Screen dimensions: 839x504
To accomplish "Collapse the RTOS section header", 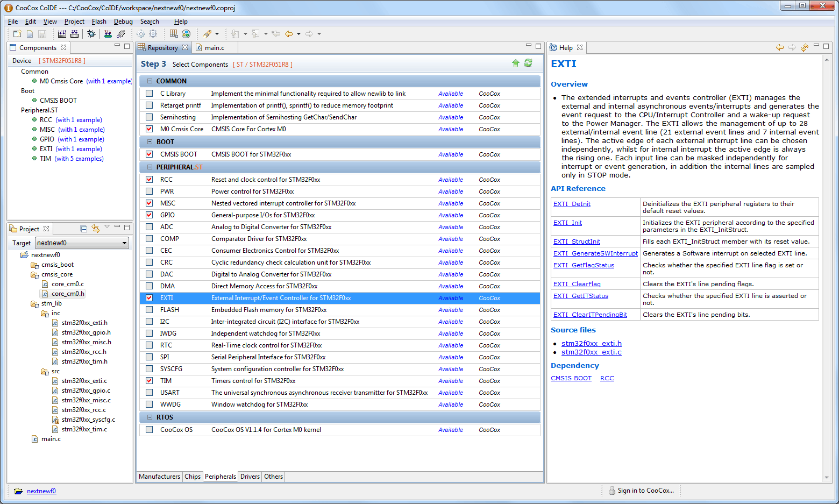I will tap(150, 417).
